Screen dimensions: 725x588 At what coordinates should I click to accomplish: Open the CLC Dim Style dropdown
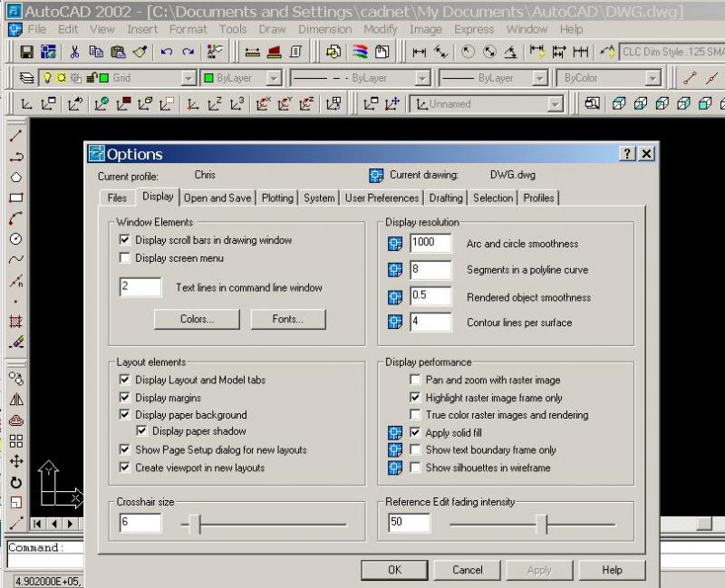672,52
